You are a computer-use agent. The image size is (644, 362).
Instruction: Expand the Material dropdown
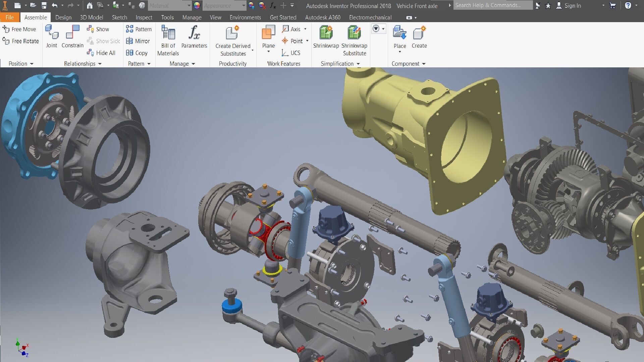(189, 6)
